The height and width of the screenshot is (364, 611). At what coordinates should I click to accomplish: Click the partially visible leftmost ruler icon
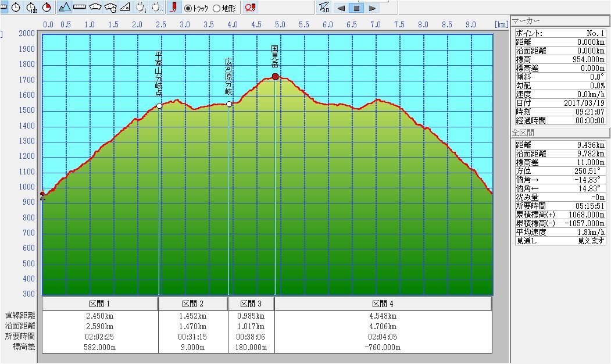pos(3,8)
